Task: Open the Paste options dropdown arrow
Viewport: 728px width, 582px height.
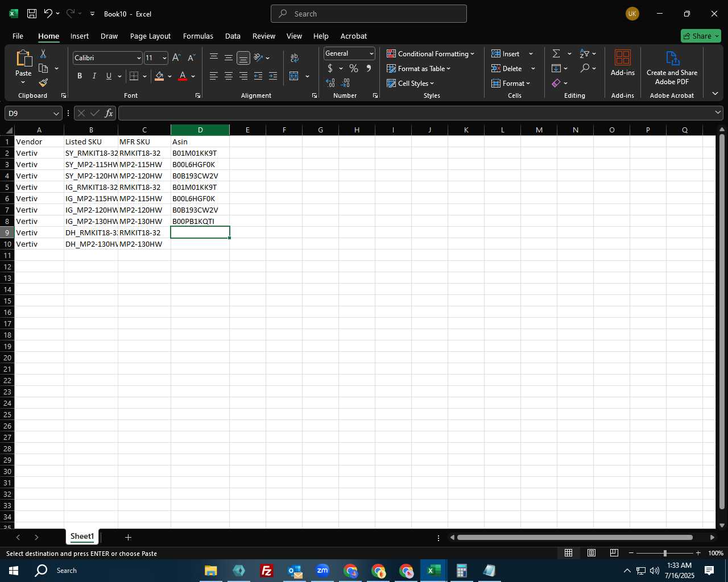Action: (x=23, y=83)
